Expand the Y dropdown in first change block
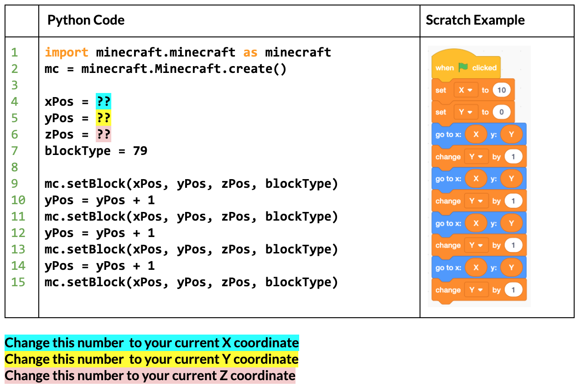Viewport: 581px width, 392px height. tap(476, 156)
